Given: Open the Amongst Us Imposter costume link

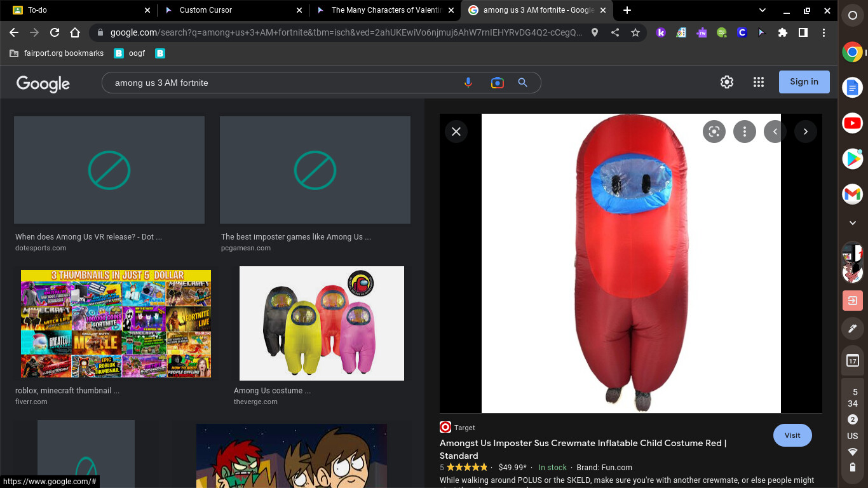Looking at the screenshot, I should pyautogui.click(x=583, y=444).
